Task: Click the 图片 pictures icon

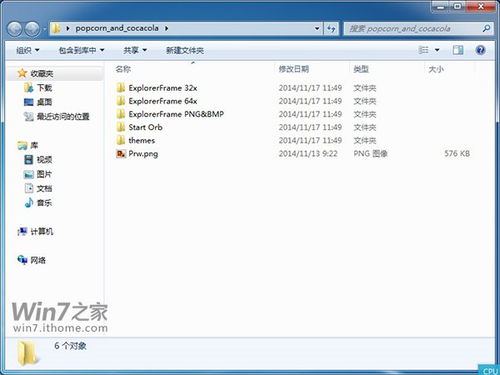Action: [29, 174]
